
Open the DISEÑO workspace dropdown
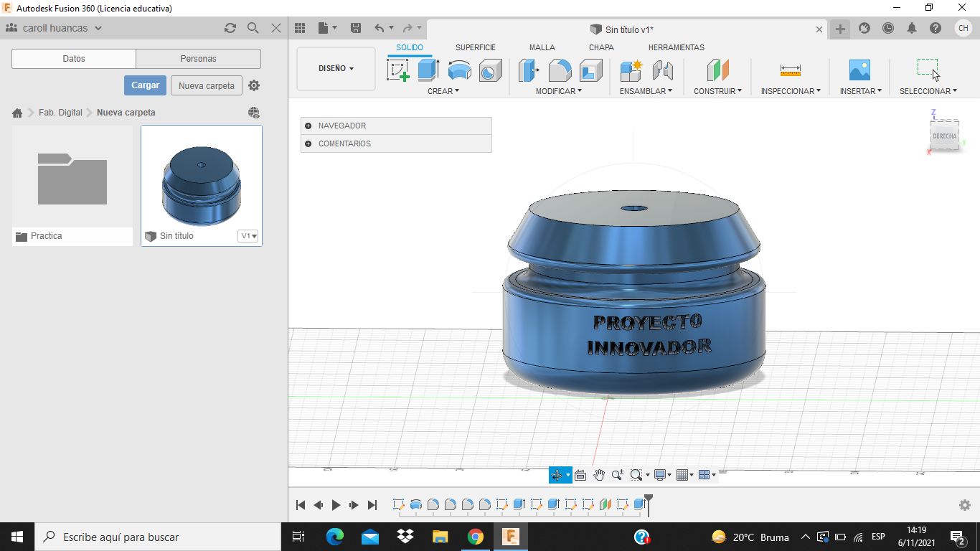point(336,69)
